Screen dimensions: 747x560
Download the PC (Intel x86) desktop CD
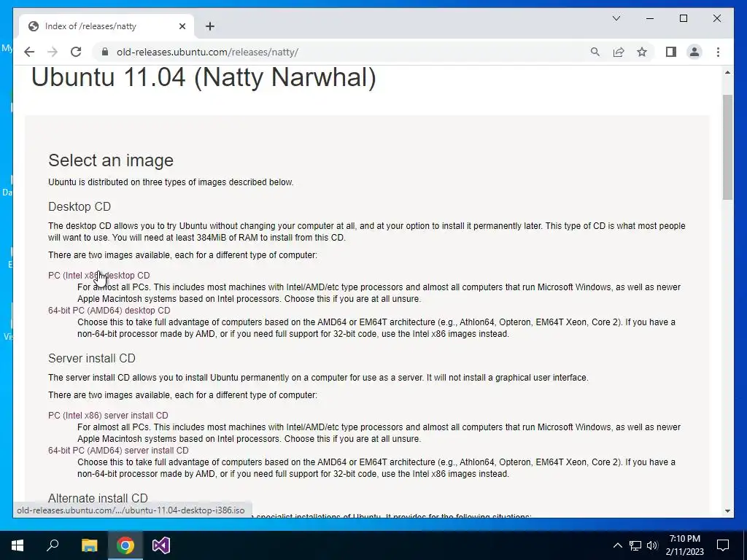(98, 275)
